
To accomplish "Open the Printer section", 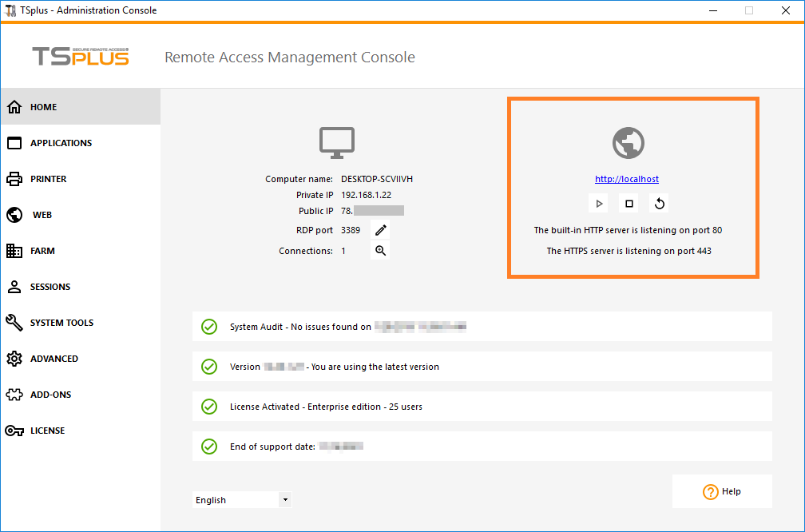I will 48,179.
